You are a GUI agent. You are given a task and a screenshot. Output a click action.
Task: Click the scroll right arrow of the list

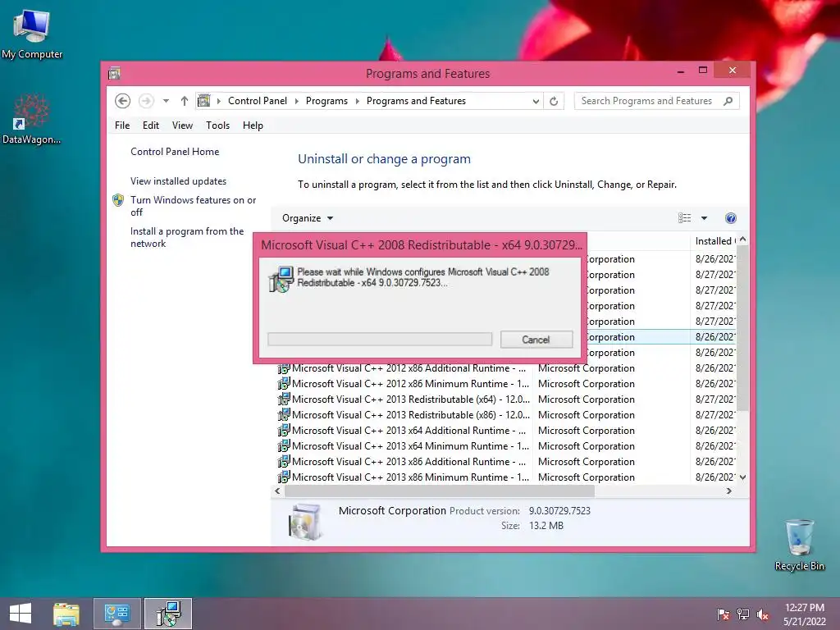[728, 491]
